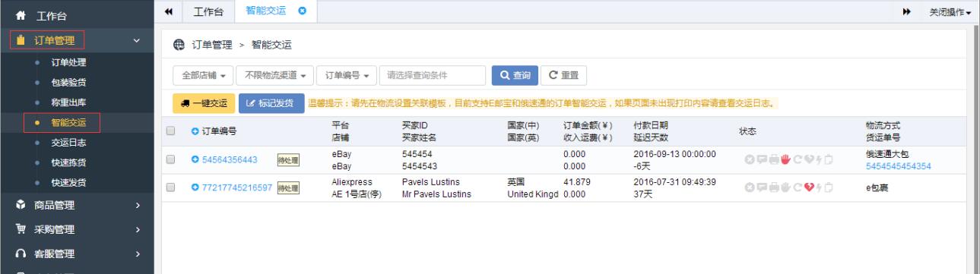
Task: Click the double right arrow tab scroll icon
Action: [906, 11]
